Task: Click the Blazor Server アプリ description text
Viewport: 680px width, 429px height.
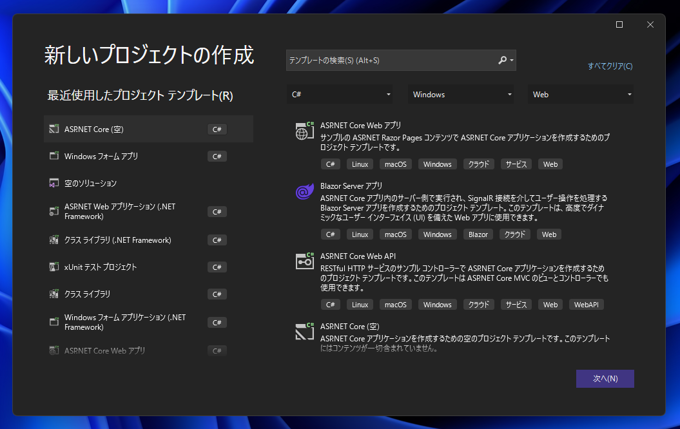Action: pyautogui.click(x=464, y=208)
